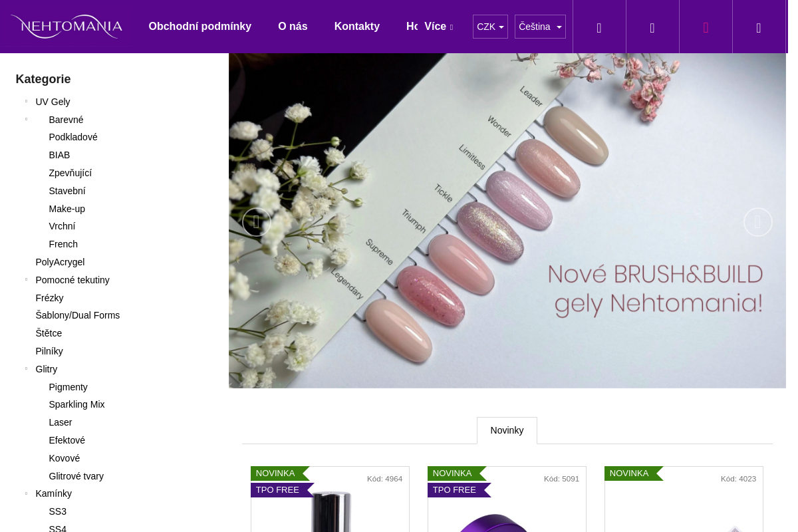Open the Kovové subcategory

tap(64, 458)
